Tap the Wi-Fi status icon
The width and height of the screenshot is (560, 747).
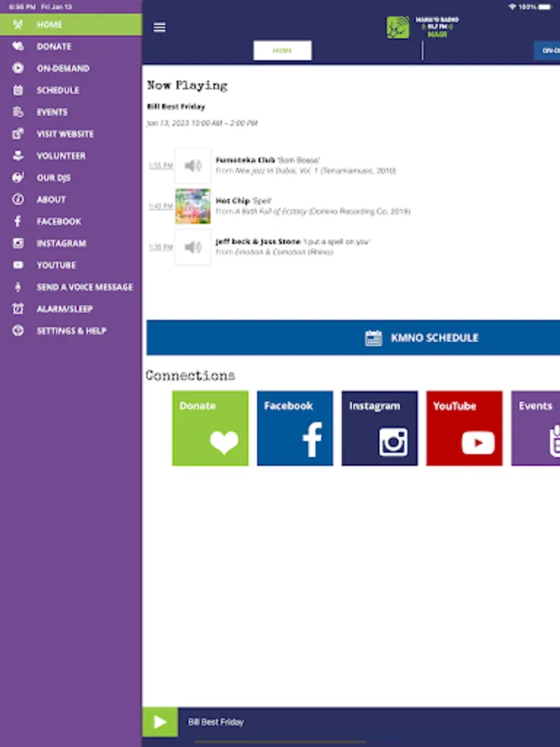click(x=513, y=7)
